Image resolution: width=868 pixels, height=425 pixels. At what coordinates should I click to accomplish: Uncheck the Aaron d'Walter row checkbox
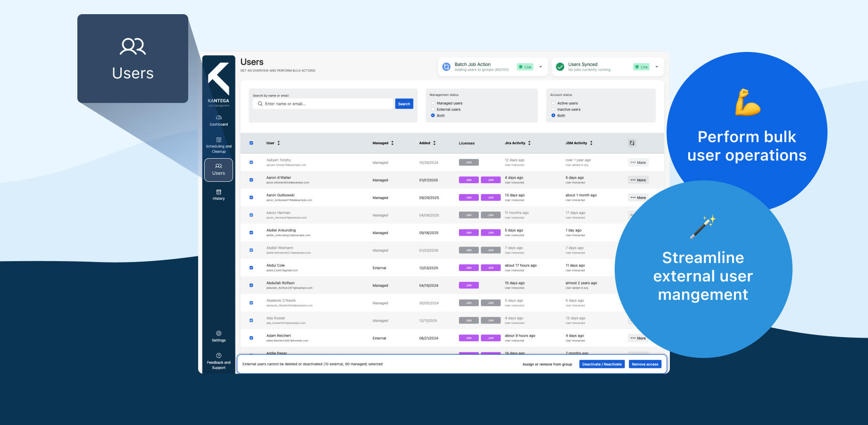coord(251,180)
